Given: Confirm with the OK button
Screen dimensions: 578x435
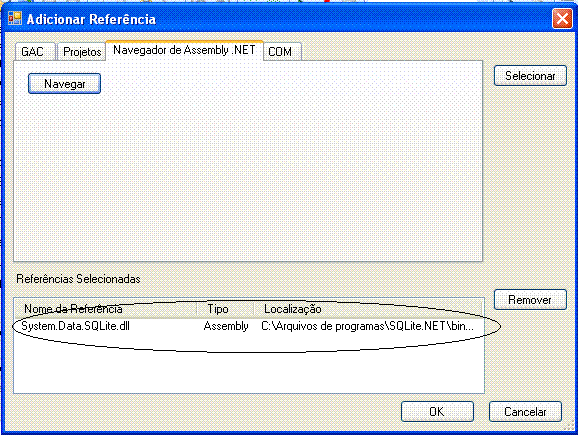Looking at the screenshot, I should pos(437,411).
